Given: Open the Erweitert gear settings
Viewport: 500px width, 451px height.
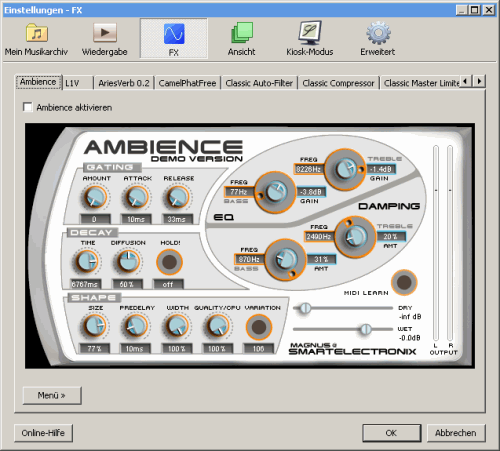Looking at the screenshot, I should point(378,39).
